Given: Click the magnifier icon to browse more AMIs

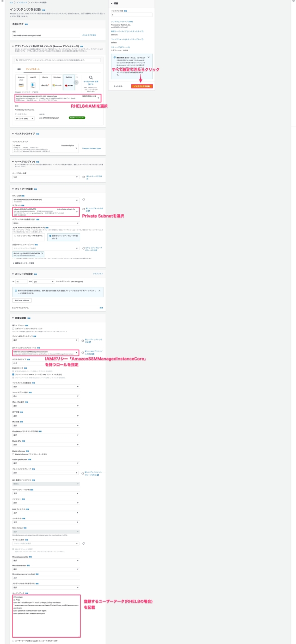Looking at the screenshot, I should (91, 78).
